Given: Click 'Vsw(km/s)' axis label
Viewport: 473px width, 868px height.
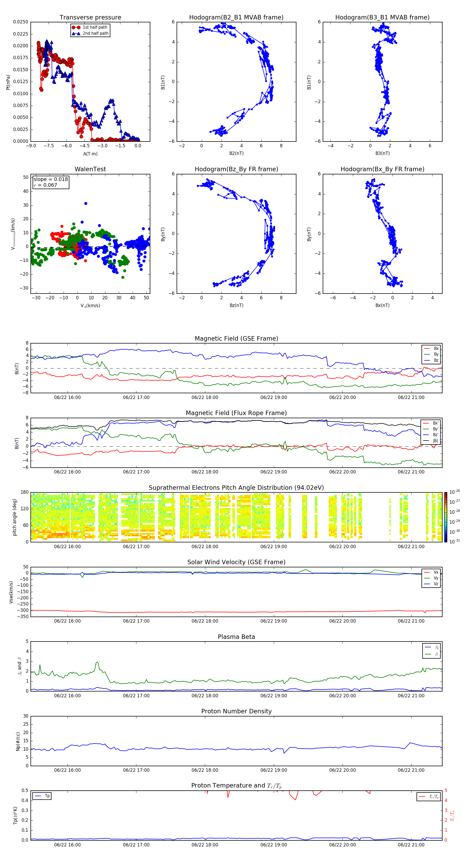Looking at the screenshot, I should click(11, 592).
